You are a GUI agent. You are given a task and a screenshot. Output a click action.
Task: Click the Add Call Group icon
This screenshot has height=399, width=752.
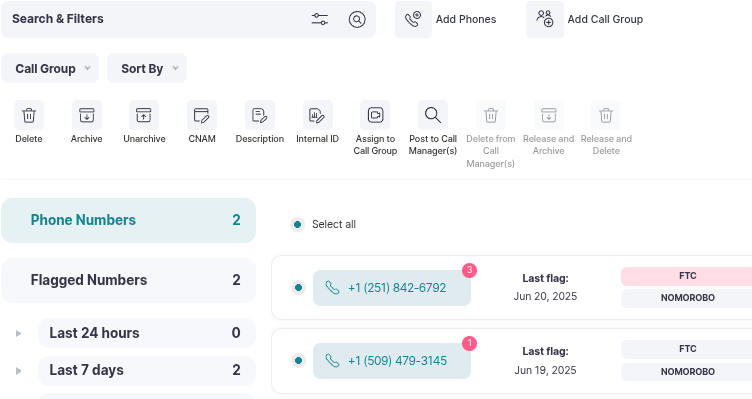(x=545, y=19)
